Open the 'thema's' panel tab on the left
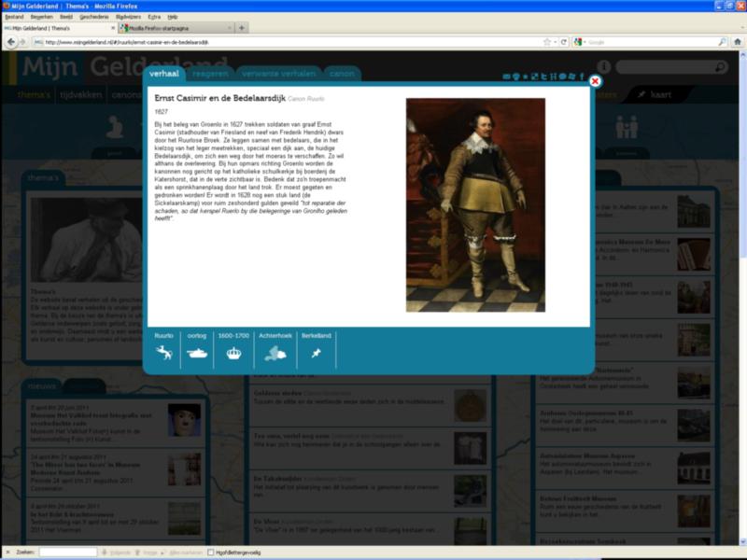 pos(43,177)
